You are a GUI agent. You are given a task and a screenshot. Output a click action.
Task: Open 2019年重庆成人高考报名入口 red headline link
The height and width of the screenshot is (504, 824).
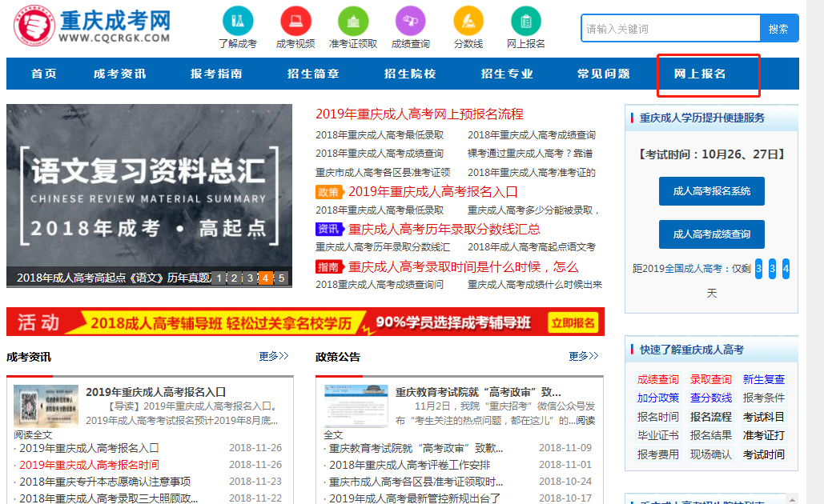tap(433, 192)
